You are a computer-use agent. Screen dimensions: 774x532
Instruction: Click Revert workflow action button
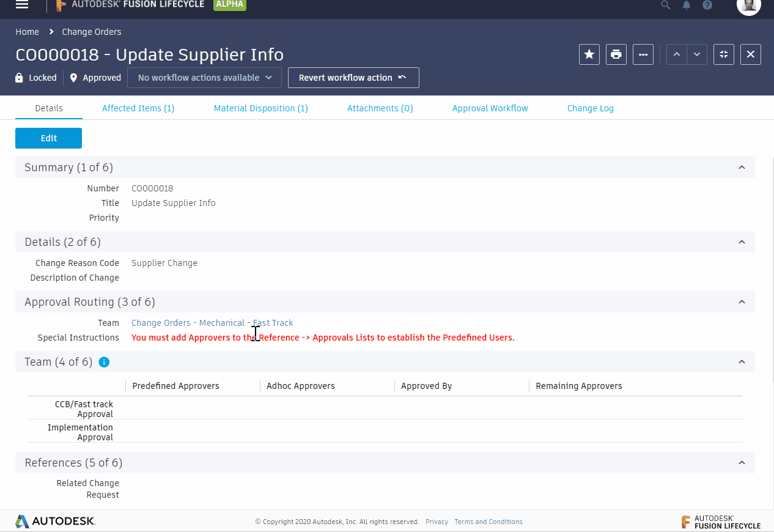point(353,78)
